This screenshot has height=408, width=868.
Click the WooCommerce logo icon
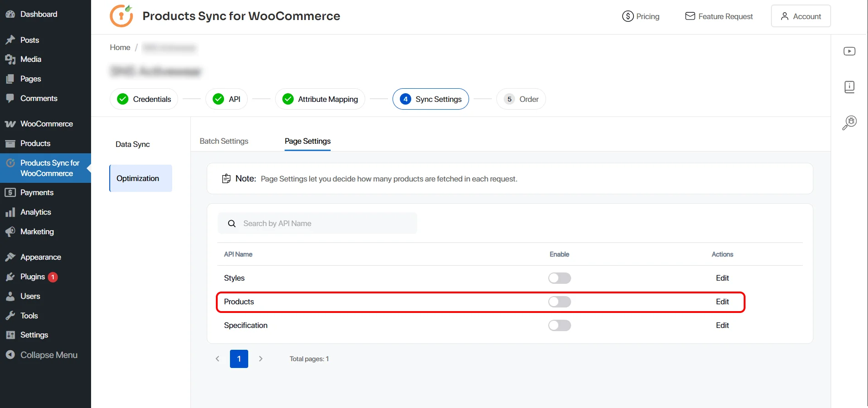[10, 124]
